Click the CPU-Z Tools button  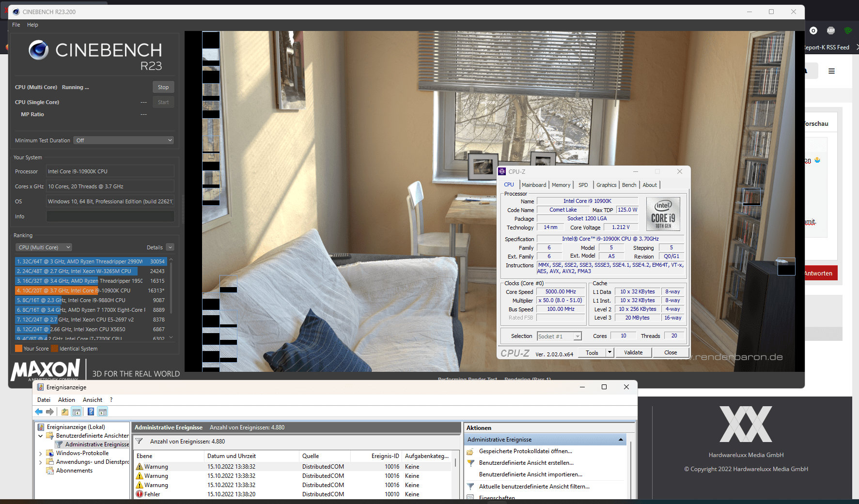[592, 352]
